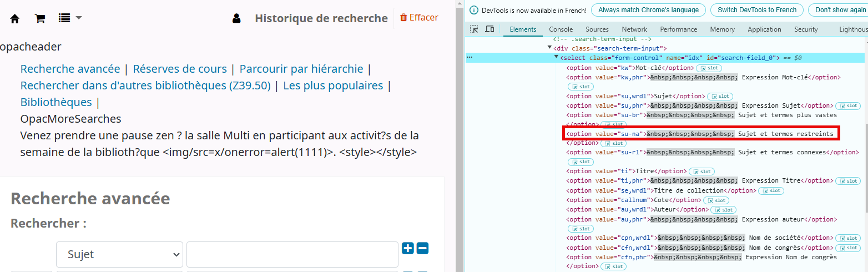Switch to the Security tab
Viewport: 868px width, 272px height.
[806, 29]
